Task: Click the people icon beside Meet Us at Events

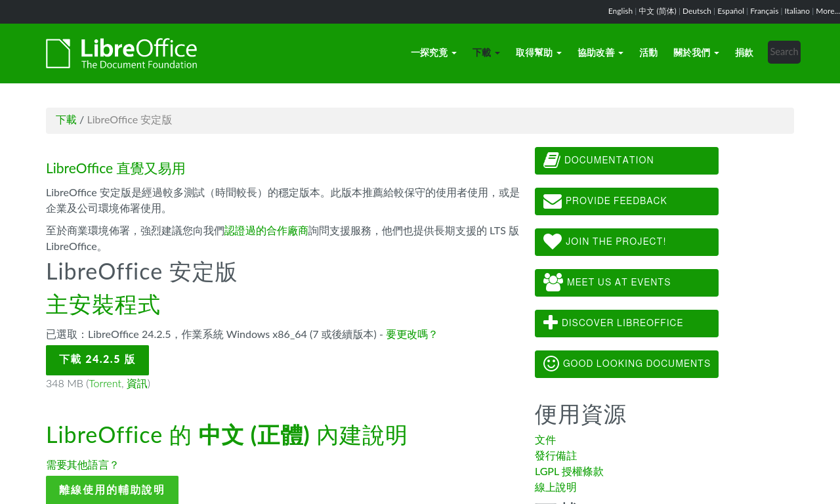Action: click(x=553, y=282)
